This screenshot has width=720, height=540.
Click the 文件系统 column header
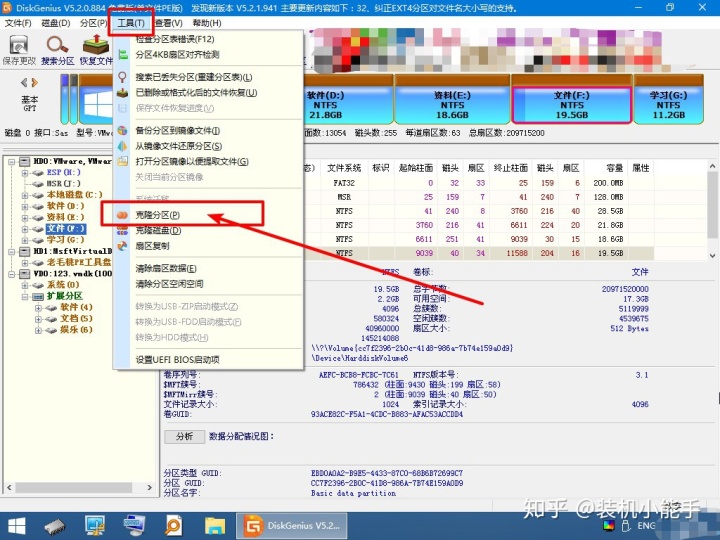click(x=344, y=168)
